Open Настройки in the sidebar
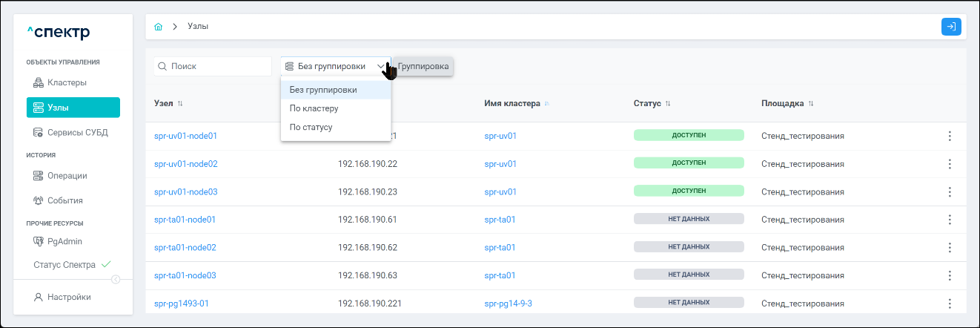Image resolution: width=980 pixels, height=328 pixels. [68, 297]
